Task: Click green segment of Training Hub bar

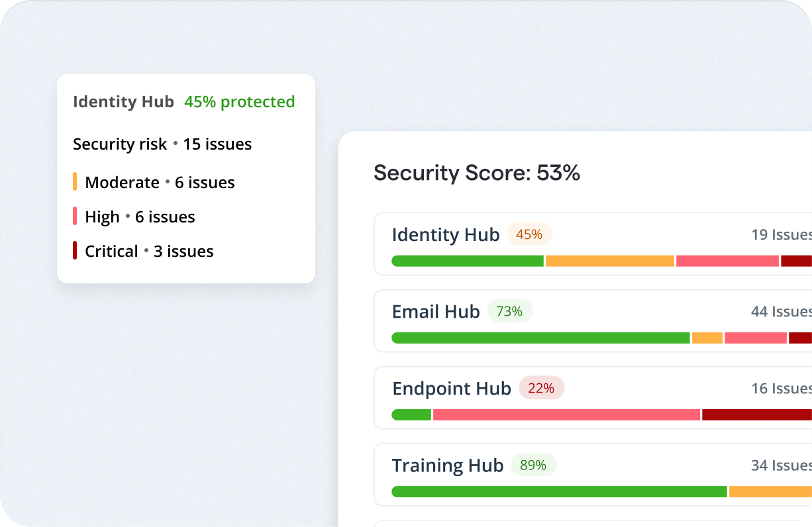Action: click(x=560, y=491)
